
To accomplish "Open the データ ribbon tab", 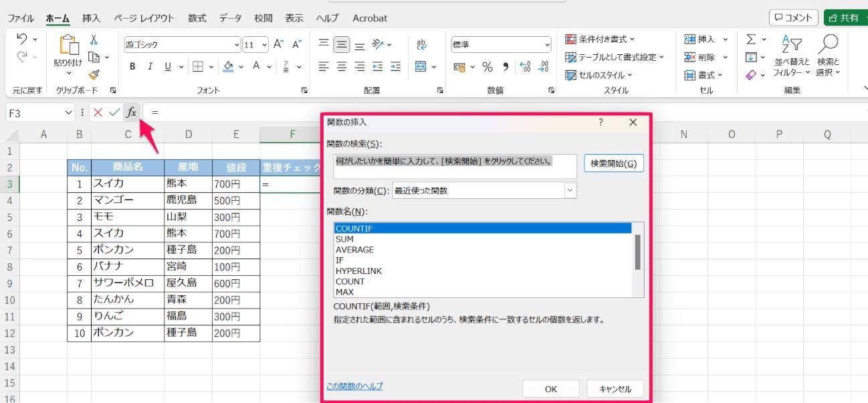I will pyautogui.click(x=230, y=18).
